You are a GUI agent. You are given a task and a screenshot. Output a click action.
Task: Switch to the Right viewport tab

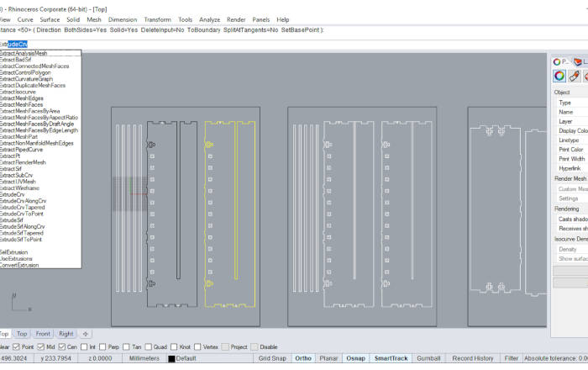(66, 334)
